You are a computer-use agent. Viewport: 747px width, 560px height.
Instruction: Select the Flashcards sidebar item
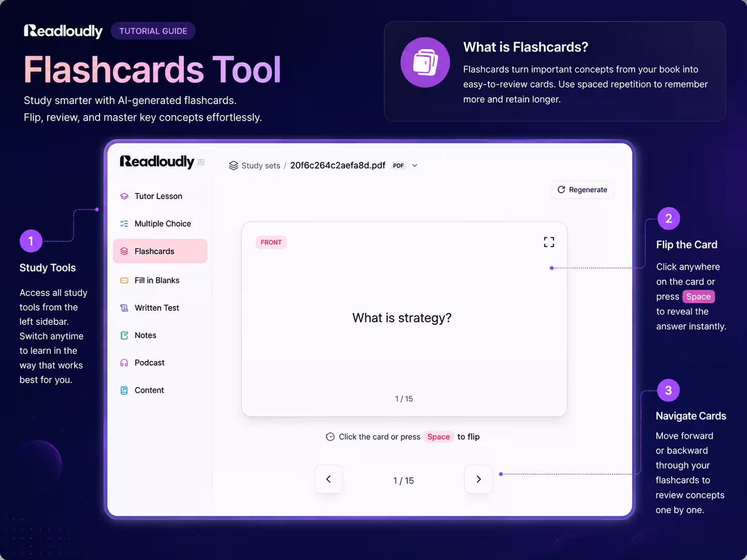[x=160, y=251]
